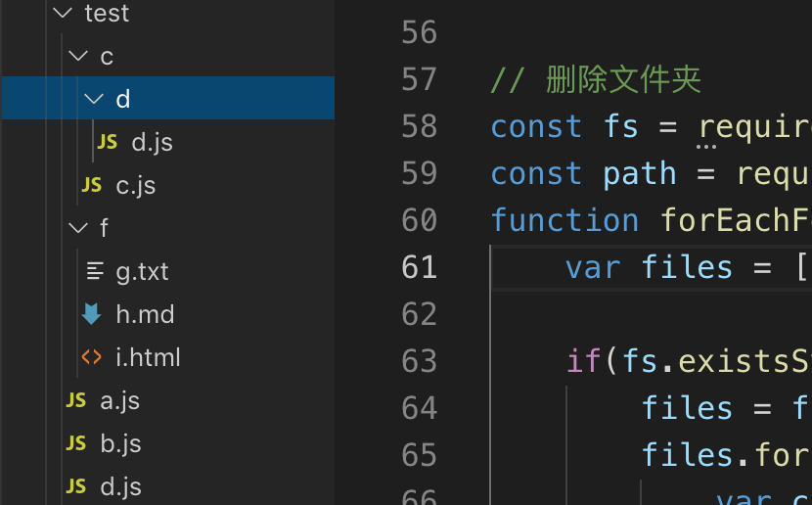This screenshot has width=812, height=505.
Task: Collapse the test folder chevron
Action: pos(63,14)
